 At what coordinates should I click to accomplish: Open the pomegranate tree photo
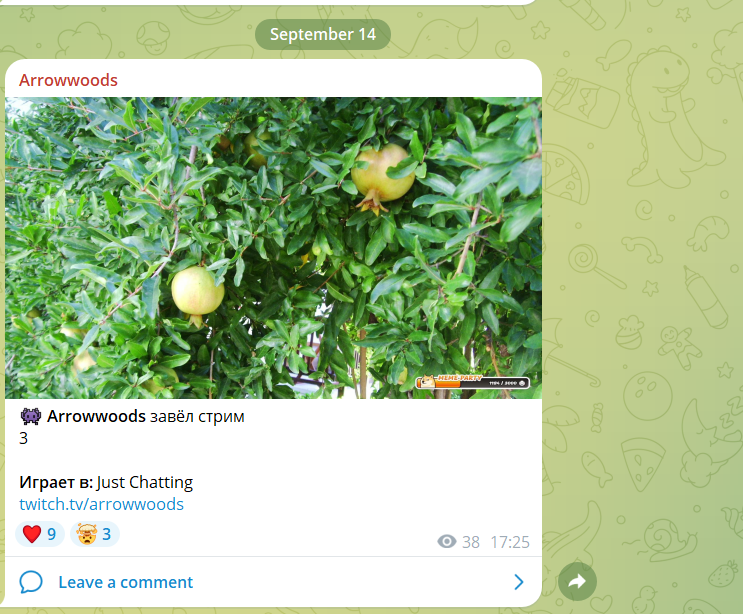click(273, 248)
